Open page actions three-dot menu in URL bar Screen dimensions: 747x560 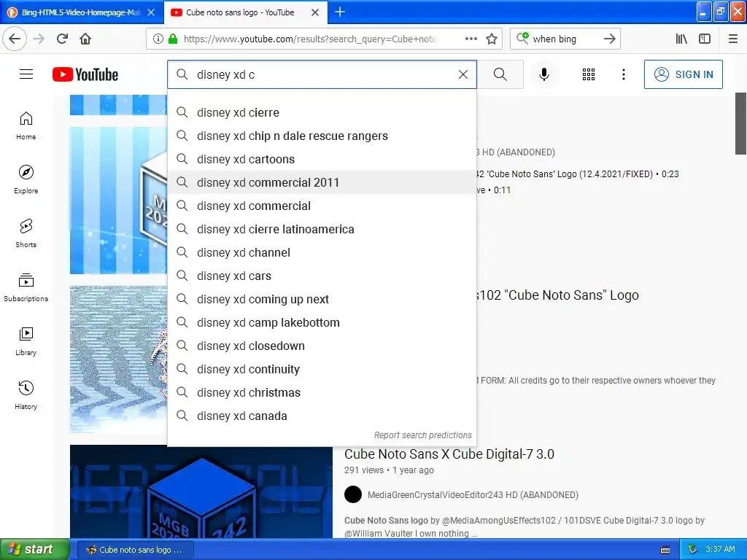click(x=471, y=39)
